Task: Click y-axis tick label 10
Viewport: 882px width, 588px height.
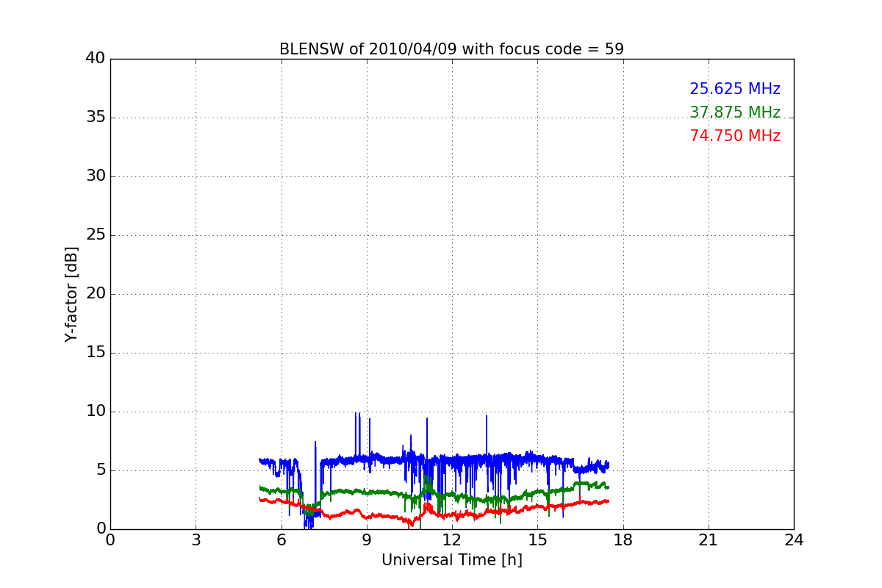Action: point(96,411)
